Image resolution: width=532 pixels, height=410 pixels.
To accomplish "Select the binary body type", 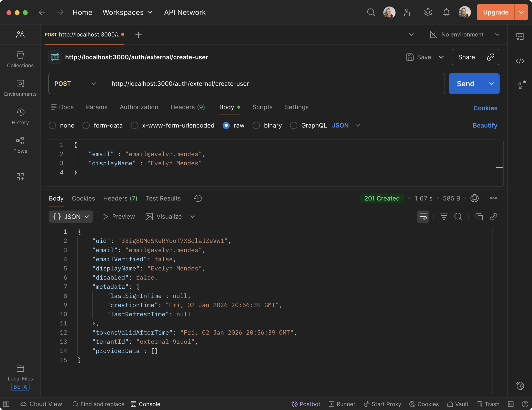I will pos(256,125).
